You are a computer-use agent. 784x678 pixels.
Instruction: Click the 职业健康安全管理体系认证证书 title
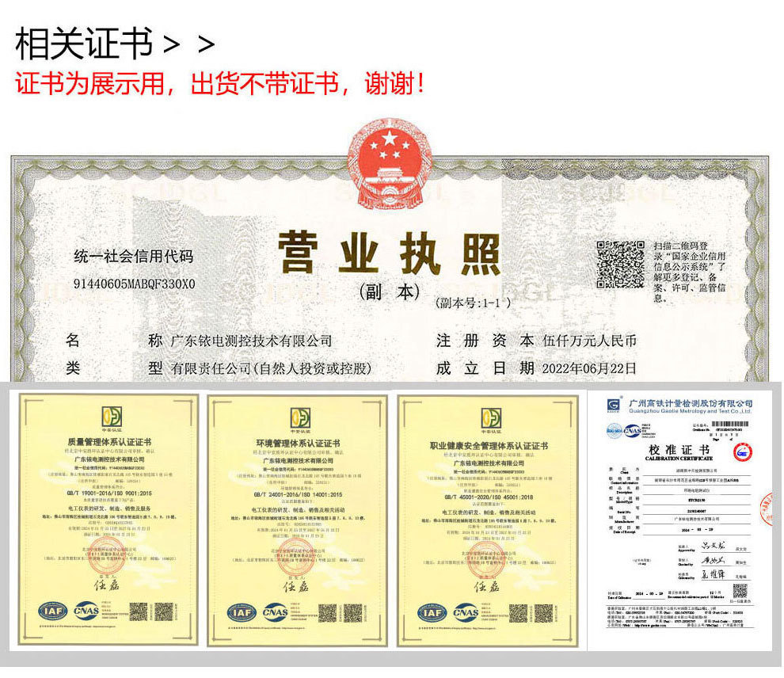[x=489, y=445]
